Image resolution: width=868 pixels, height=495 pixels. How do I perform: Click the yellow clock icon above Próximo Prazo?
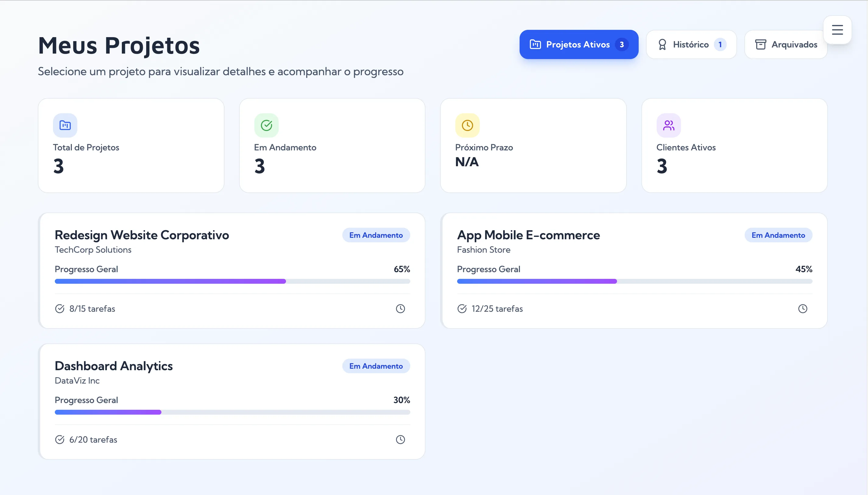click(x=467, y=125)
